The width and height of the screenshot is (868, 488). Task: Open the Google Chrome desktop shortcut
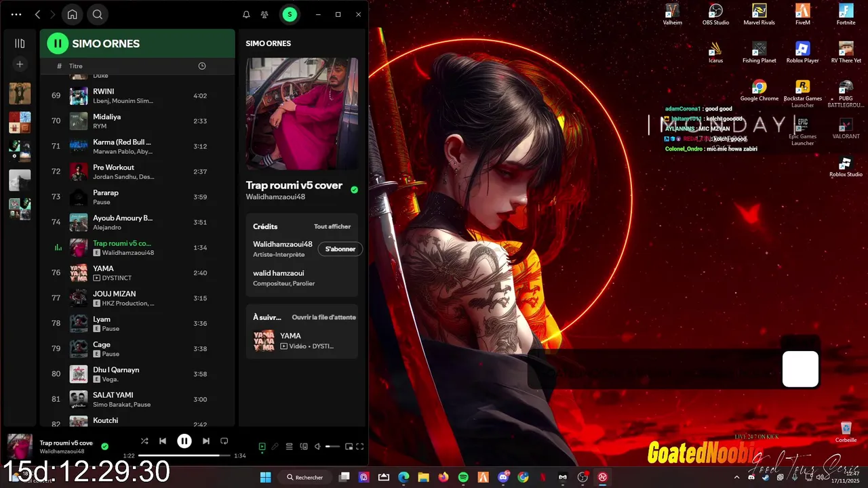[759, 90]
